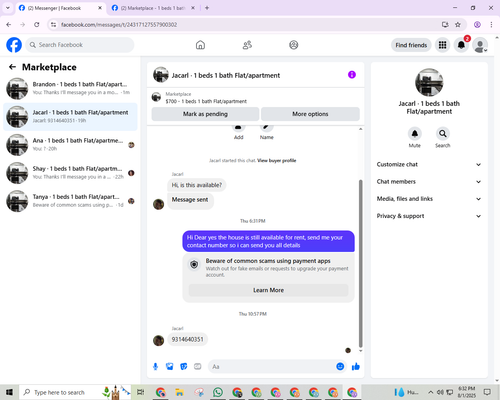Click the 9314640351 message bubble

(x=187, y=339)
